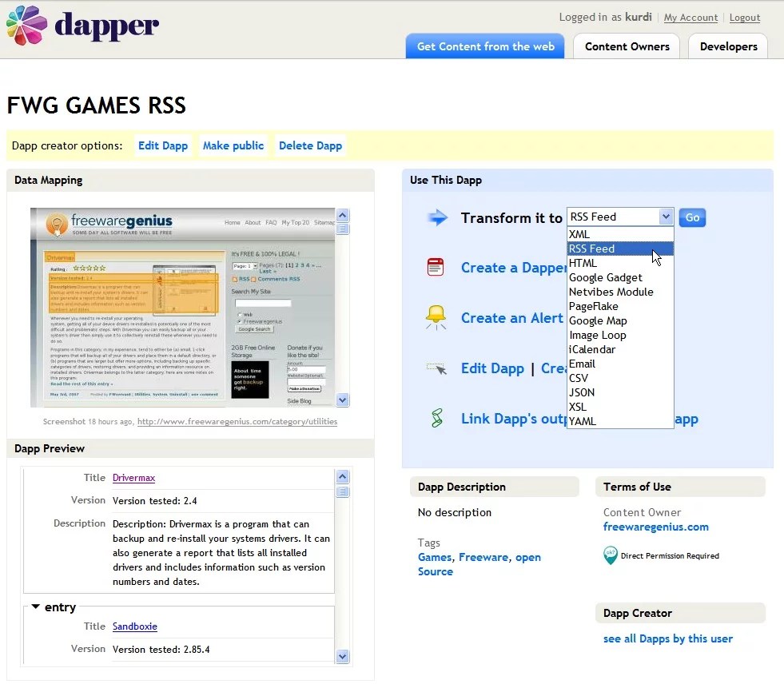Open the Transform format dropdown arrow

tap(666, 217)
